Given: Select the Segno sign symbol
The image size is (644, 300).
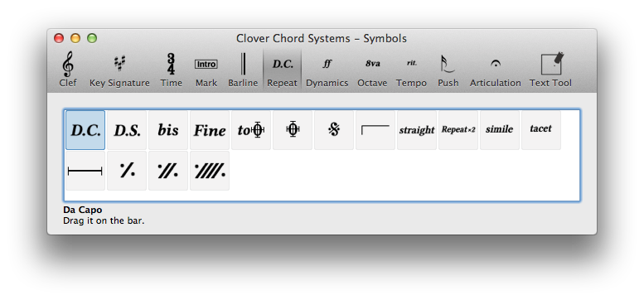Looking at the screenshot, I should (334, 130).
